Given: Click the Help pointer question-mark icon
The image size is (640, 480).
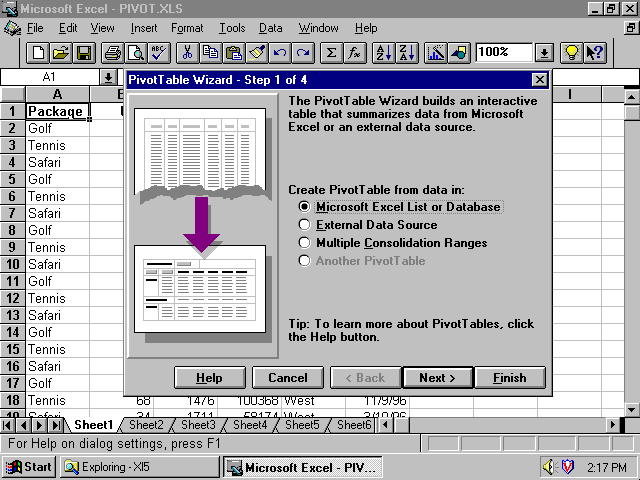Looking at the screenshot, I should [595, 53].
